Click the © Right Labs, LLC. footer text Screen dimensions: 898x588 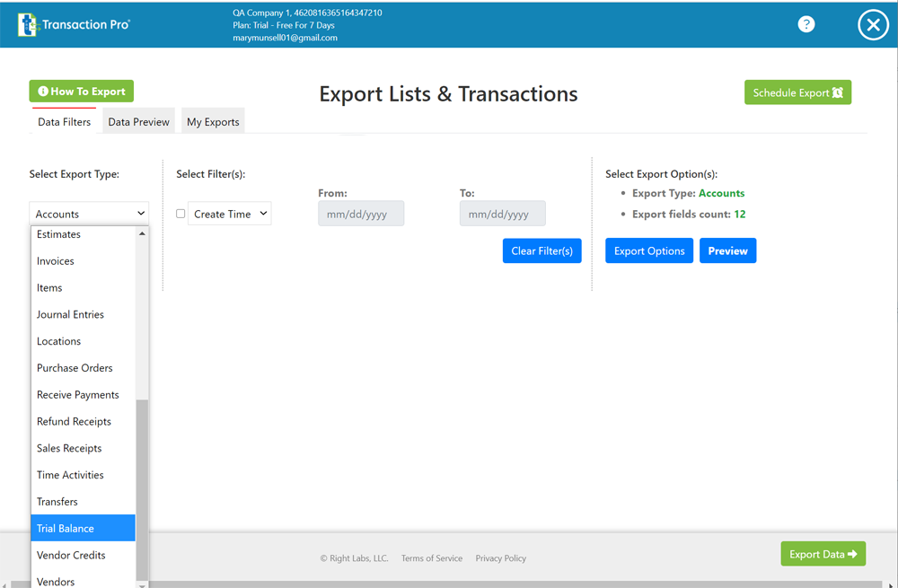tap(354, 558)
